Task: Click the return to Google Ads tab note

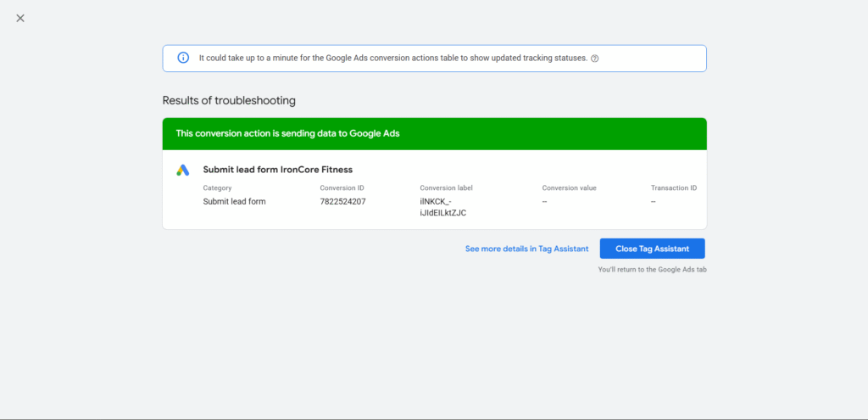Action: pos(652,269)
